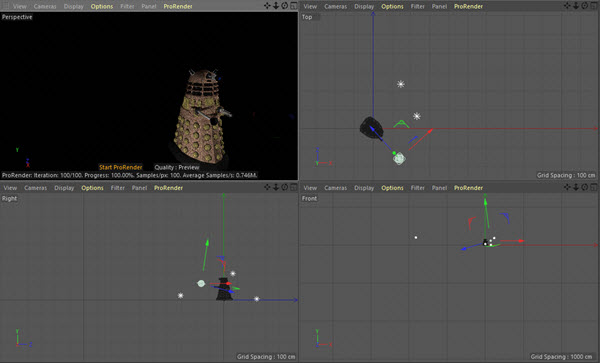Image resolution: width=600 pixels, height=363 pixels.
Task: Click the Top viewport rotate icon
Action: click(x=585, y=6)
